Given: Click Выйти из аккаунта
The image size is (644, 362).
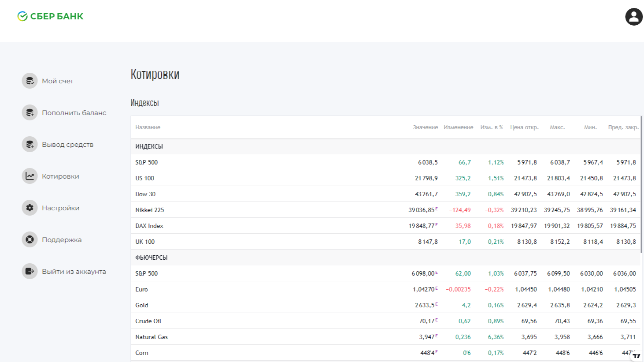Looking at the screenshot, I should click(74, 272).
